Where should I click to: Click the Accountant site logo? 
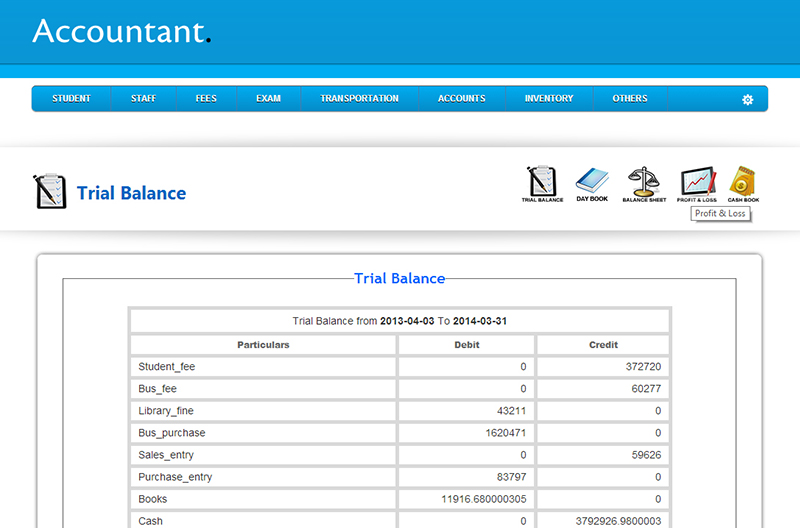121,31
